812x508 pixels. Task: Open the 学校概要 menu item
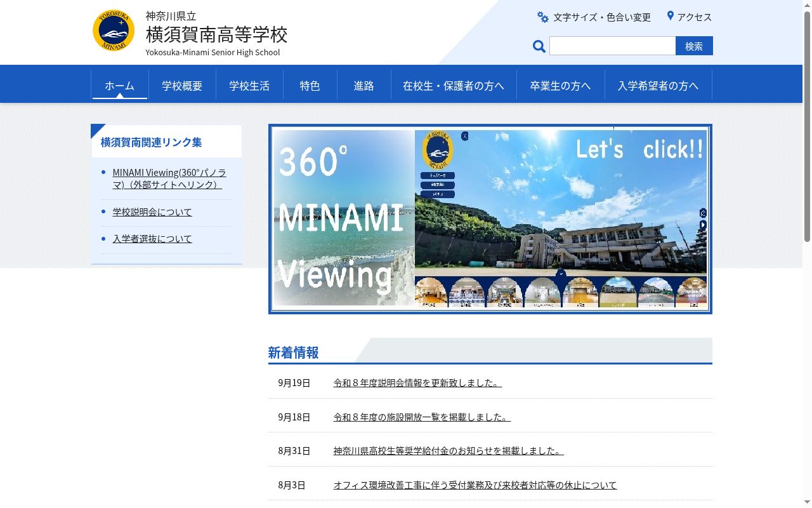[x=182, y=85]
